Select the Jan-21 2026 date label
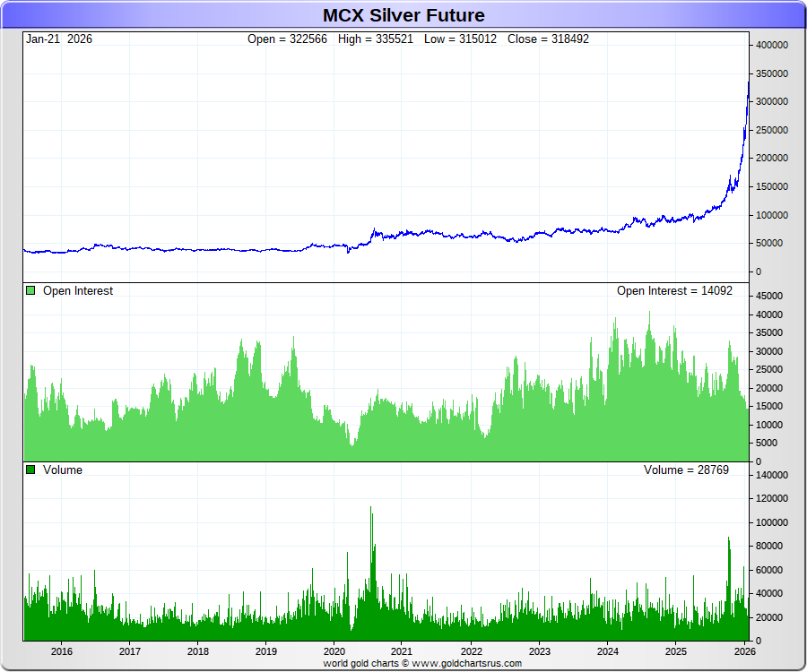 tap(59, 39)
